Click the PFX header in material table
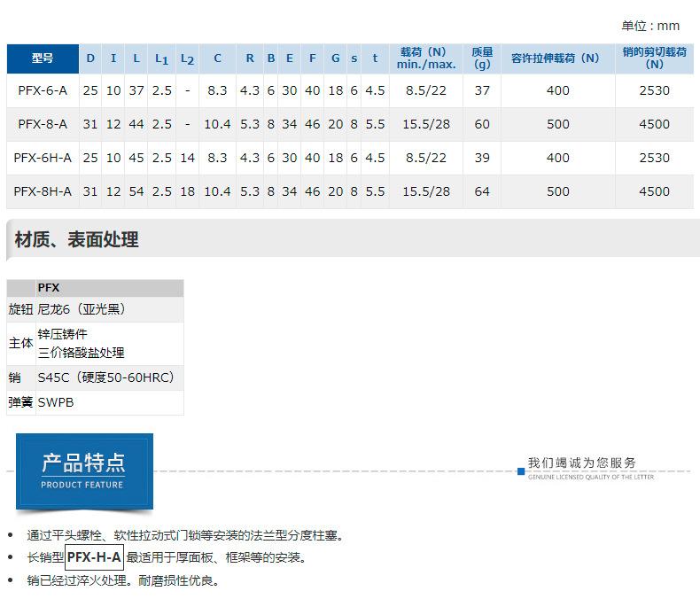This screenshot has width=700, height=599. point(49,288)
